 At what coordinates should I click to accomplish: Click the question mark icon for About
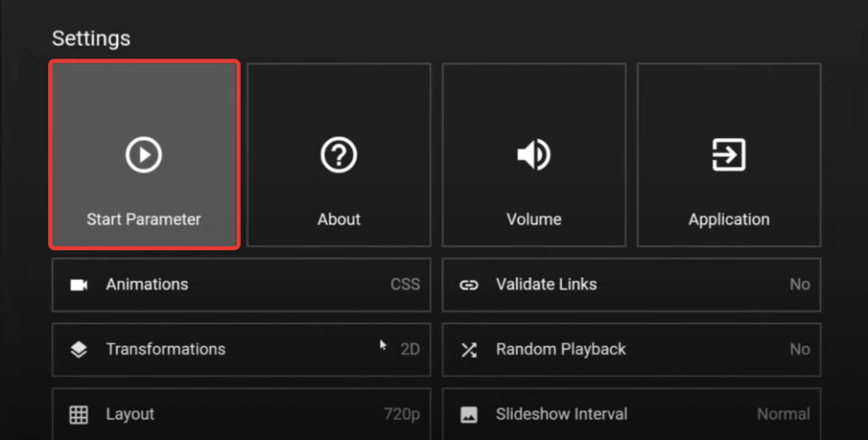coord(338,155)
